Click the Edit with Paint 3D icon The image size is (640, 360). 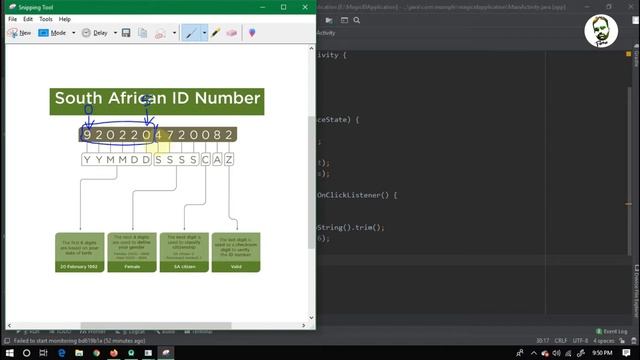[x=252, y=33]
